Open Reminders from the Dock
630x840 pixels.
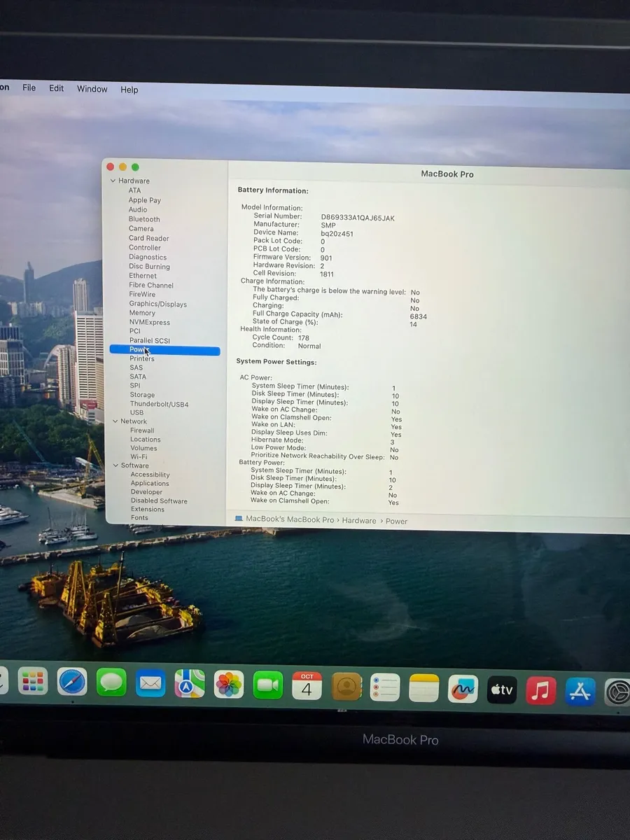coord(385,688)
